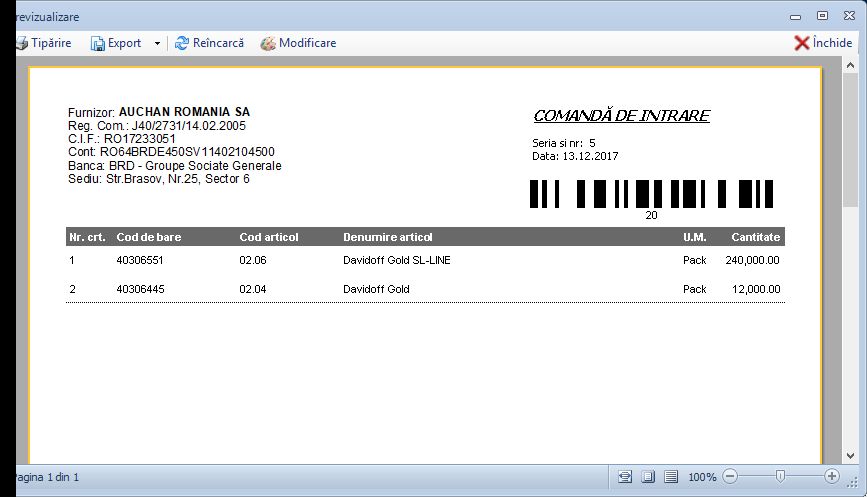Switch to page-width view icon in status bar
The height and width of the screenshot is (497, 867).
point(626,477)
